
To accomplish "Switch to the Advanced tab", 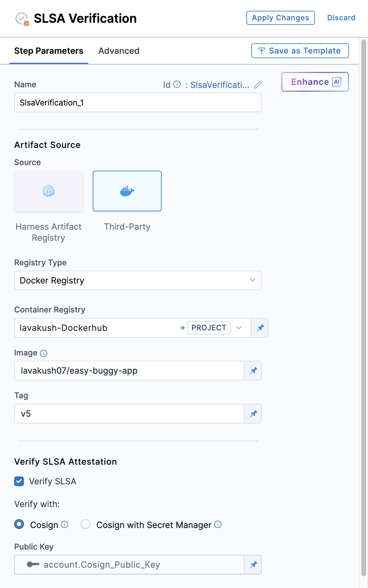I will pos(119,51).
